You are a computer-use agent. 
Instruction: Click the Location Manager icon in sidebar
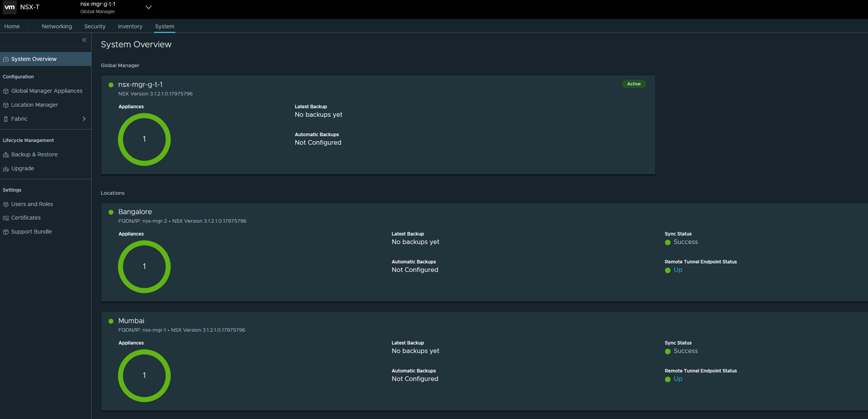pyautogui.click(x=6, y=105)
